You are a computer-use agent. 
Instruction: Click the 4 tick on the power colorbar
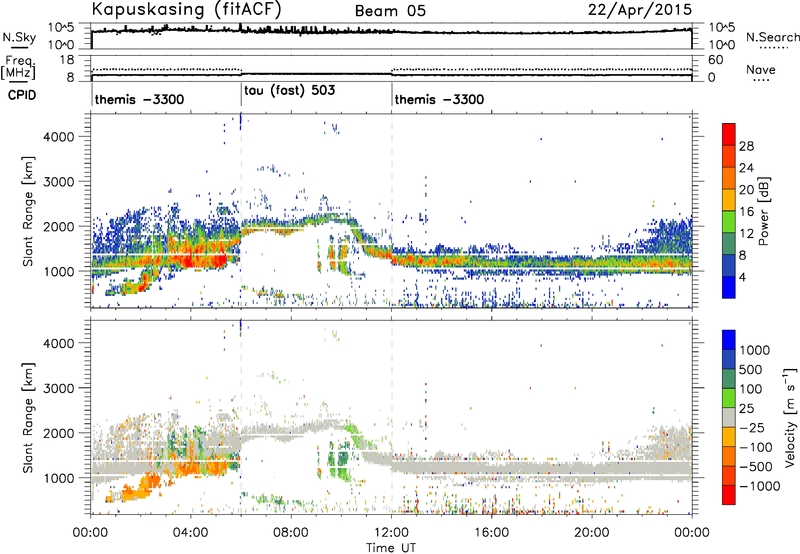coord(743,277)
